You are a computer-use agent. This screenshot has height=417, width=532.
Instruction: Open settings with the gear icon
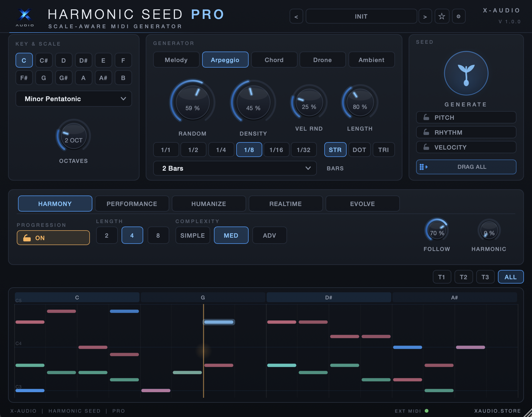(459, 16)
